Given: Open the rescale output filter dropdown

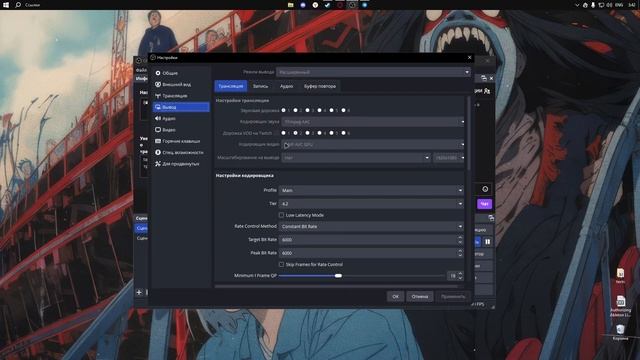Looking at the screenshot, I should point(356,158).
